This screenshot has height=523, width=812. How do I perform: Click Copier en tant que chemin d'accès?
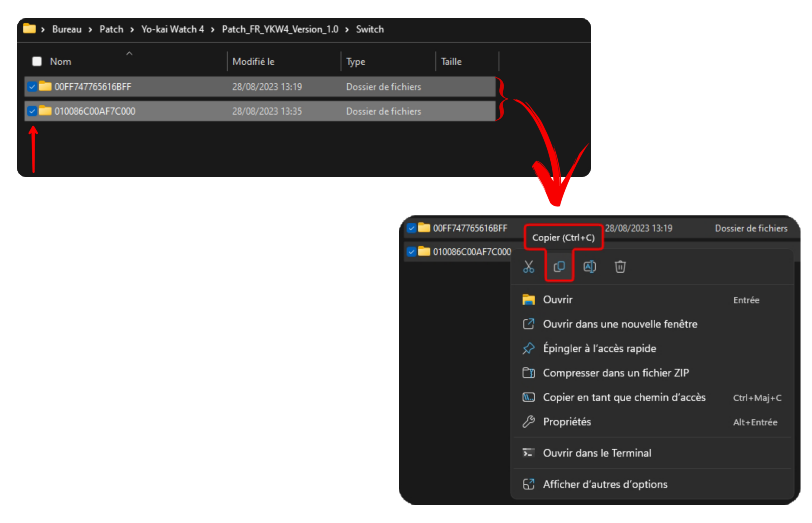[x=624, y=397]
